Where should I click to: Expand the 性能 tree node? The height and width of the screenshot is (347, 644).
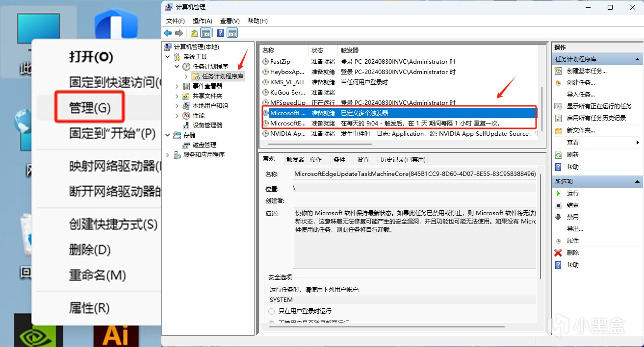(177, 115)
